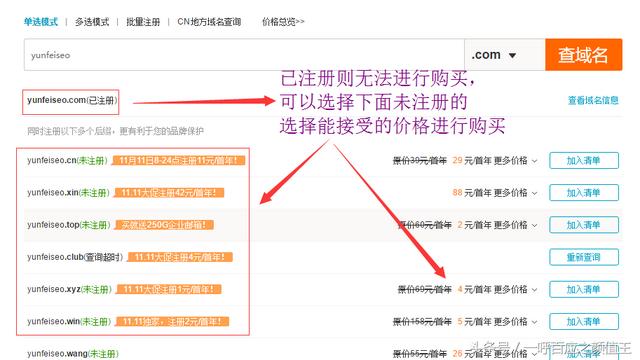This screenshot has height=360, width=640.
Task: Select the yunfeiseo.club domain name
Action: [x=55, y=257]
